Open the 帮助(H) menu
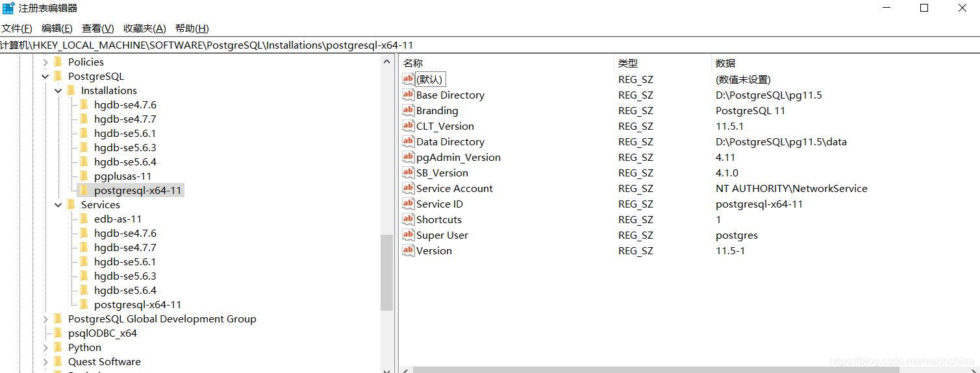Viewport: 980px width, 373px height. [x=192, y=29]
